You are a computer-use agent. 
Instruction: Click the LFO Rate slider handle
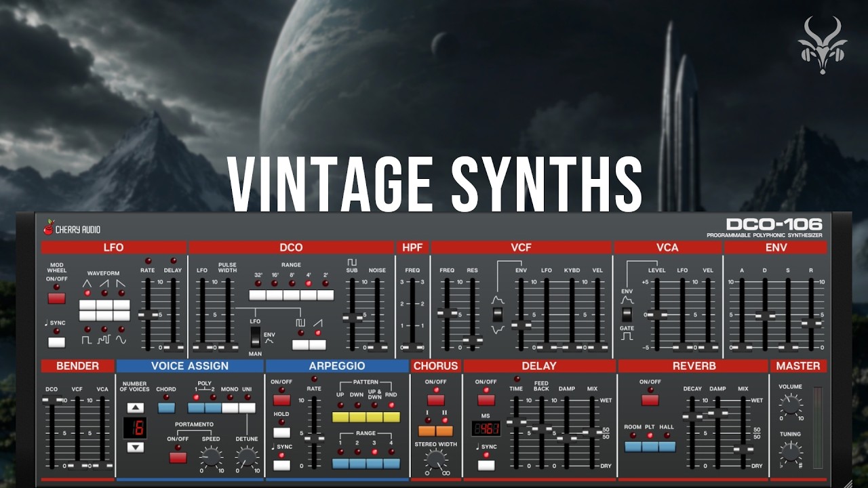tap(148, 314)
